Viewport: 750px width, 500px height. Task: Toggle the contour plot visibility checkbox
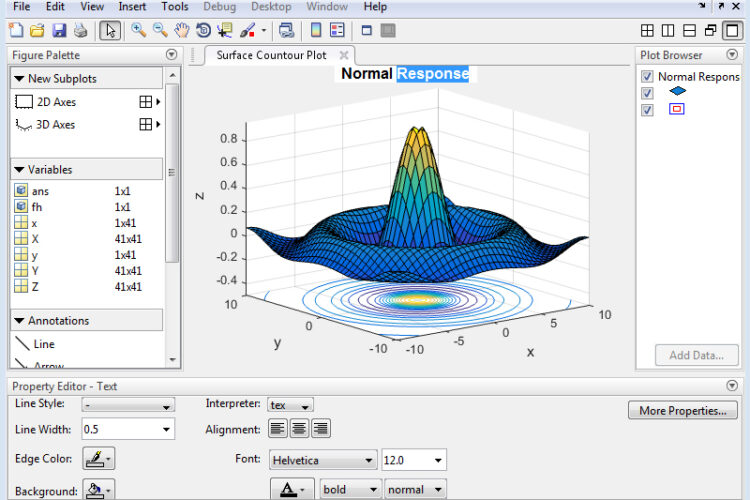pos(647,110)
